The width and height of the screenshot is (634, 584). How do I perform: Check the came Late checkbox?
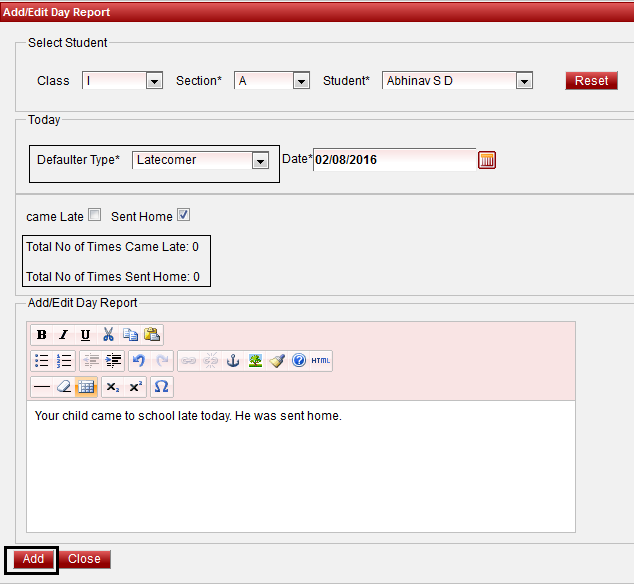(95, 215)
